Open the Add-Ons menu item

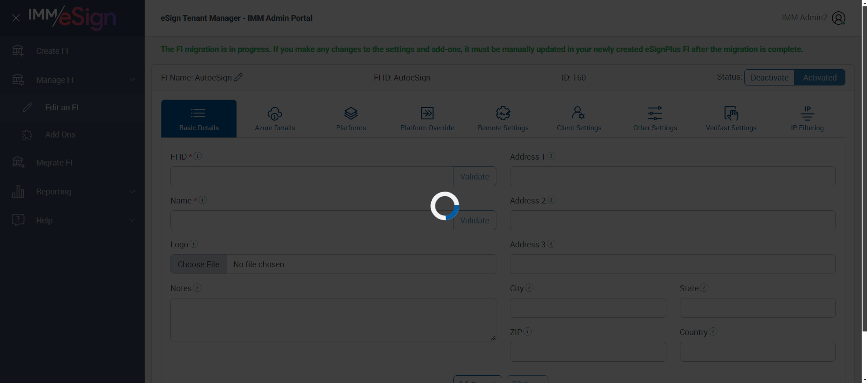60,135
